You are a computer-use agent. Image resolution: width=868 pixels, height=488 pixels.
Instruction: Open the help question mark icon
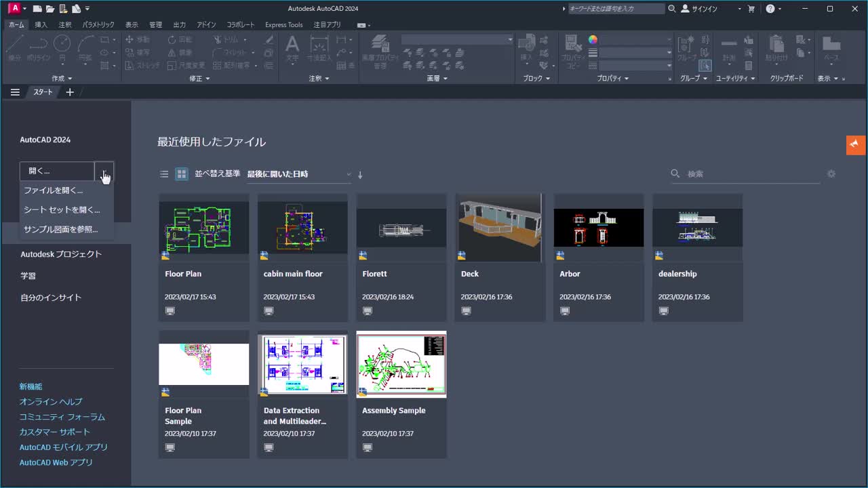click(x=770, y=9)
